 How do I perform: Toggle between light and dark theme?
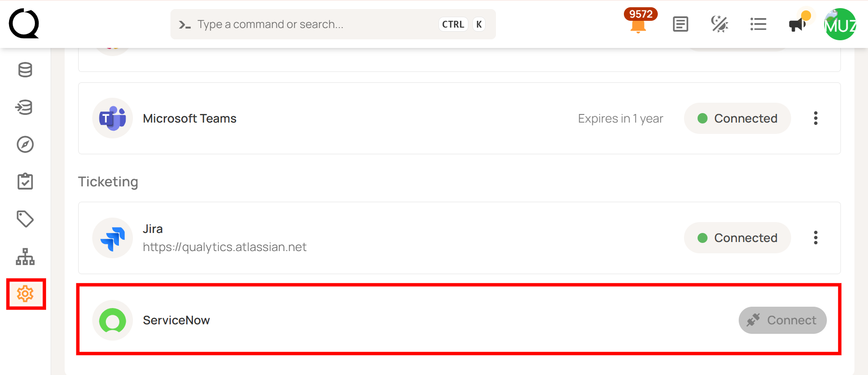coord(719,24)
